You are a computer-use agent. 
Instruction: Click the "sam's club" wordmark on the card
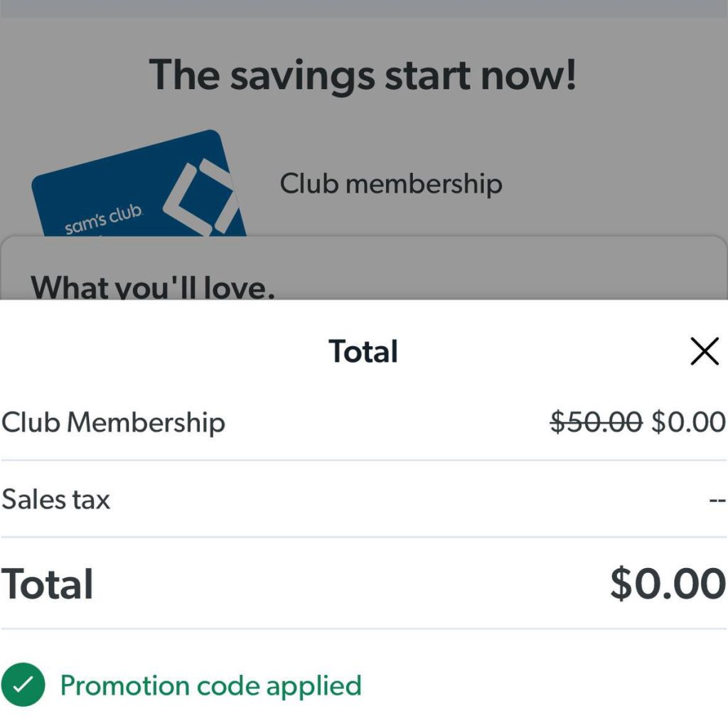pyautogui.click(x=104, y=220)
